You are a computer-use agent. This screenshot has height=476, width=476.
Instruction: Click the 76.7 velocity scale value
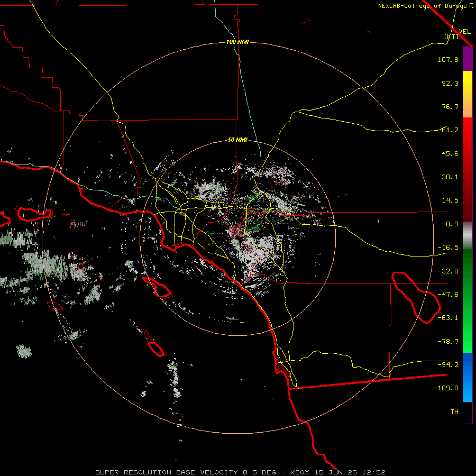[x=450, y=106]
